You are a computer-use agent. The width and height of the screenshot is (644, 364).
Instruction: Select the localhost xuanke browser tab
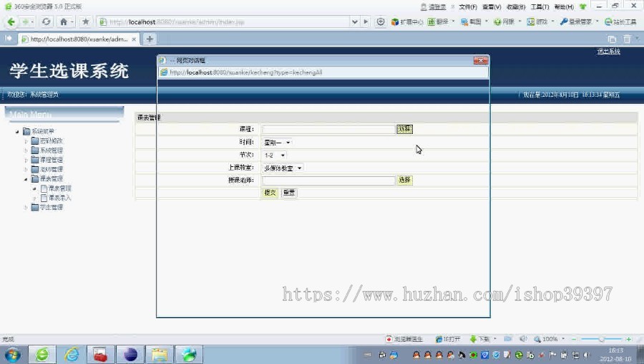click(x=79, y=39)
